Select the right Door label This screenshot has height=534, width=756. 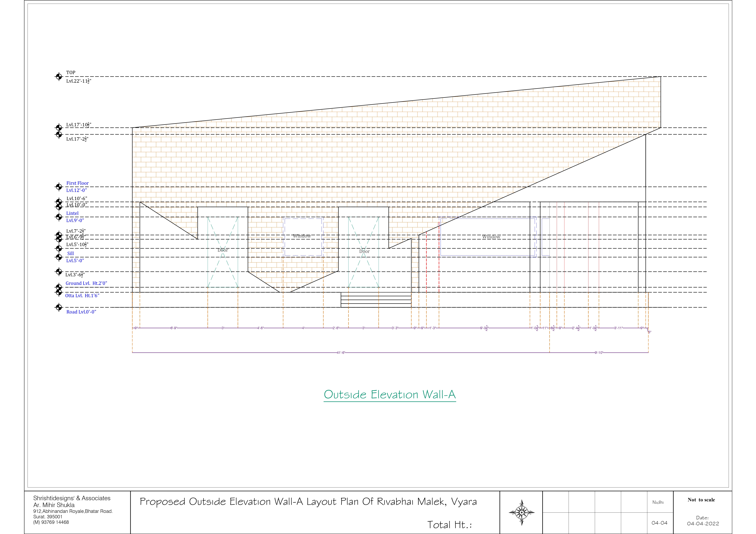[364, 251]
